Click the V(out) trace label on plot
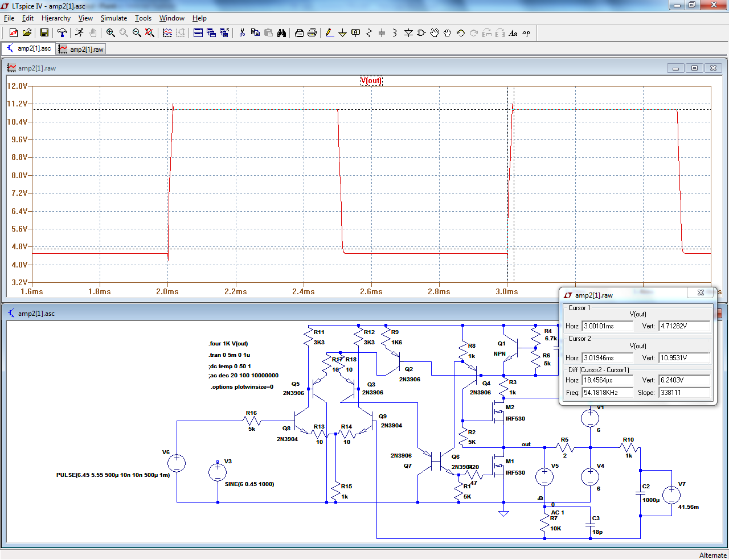Screen dimensions: 729x560 point(371,80)
